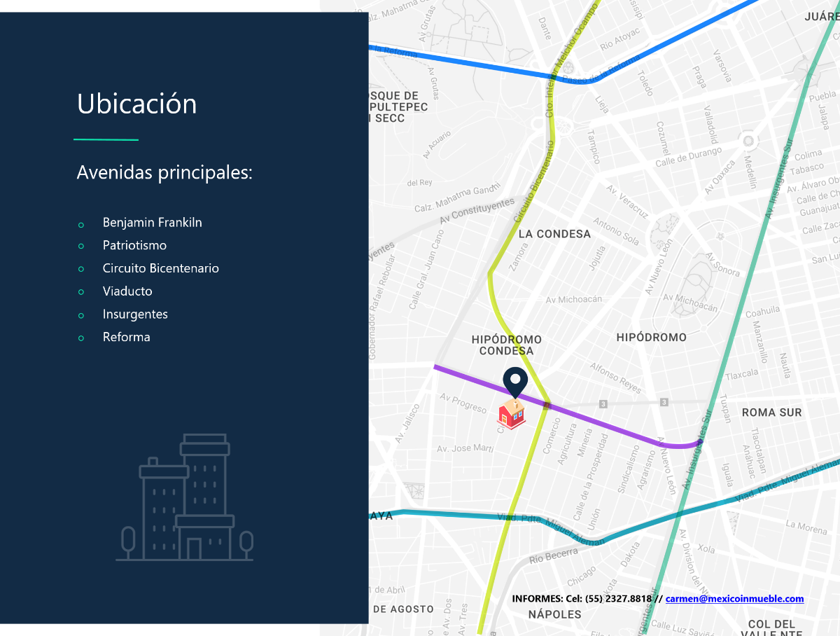Click the INFORMES phone number text
This screenshot has height=636, width=840.
(x=581, y=599)
